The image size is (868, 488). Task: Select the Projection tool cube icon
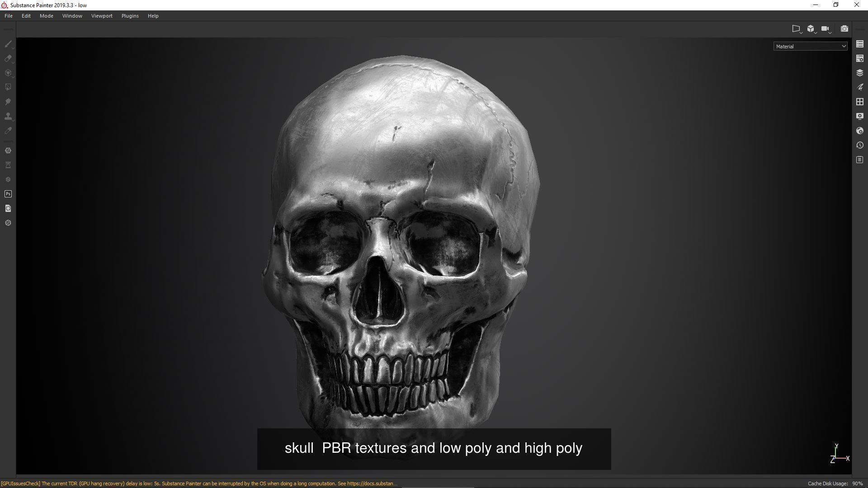[x=8, y=73]
